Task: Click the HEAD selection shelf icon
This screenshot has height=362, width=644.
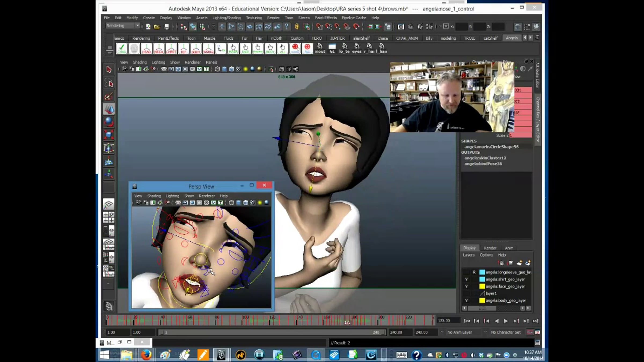Action: [x=147, y=49]
